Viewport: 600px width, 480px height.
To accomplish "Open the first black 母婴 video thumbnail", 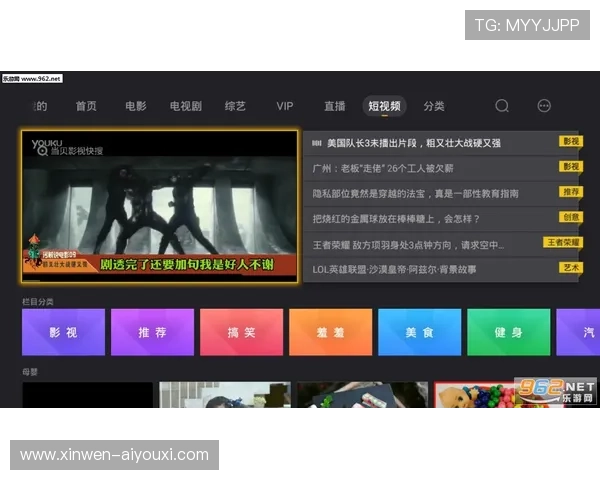I will point(88,395).
